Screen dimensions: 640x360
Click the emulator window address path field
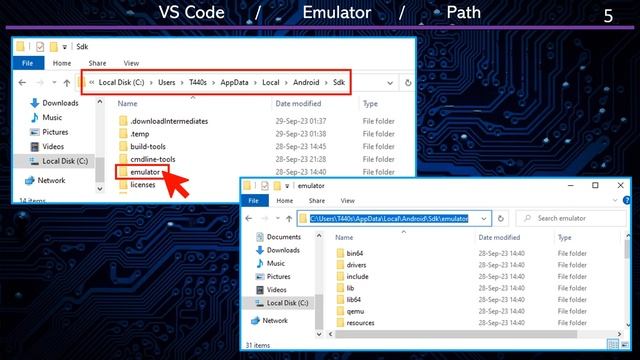click(389, 218)
